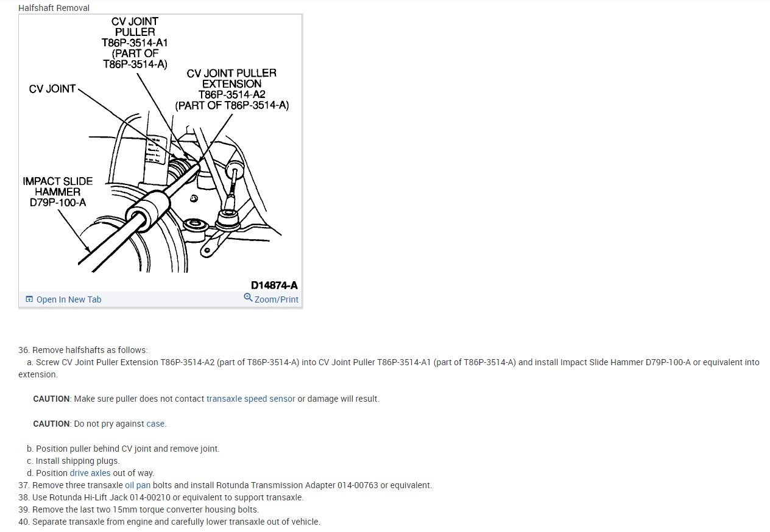Open the oil pan hyperlink
770x532 pixels.
138,485
